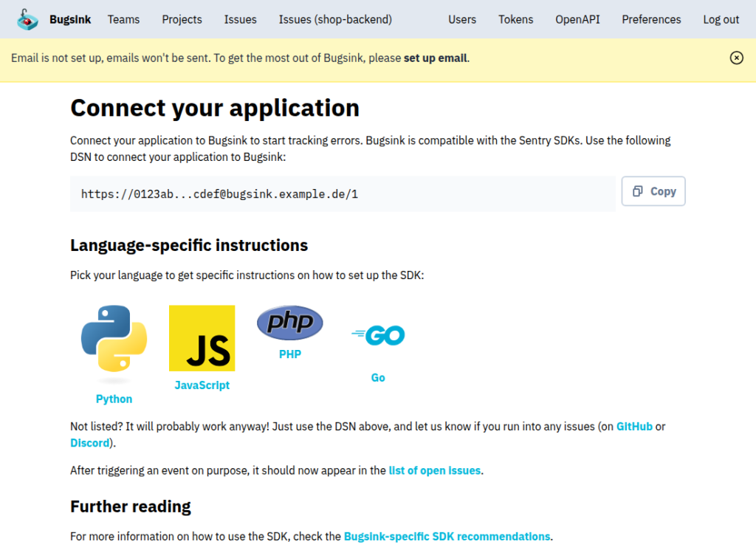
Task: Open Preferences
Action: coord(651,19)
